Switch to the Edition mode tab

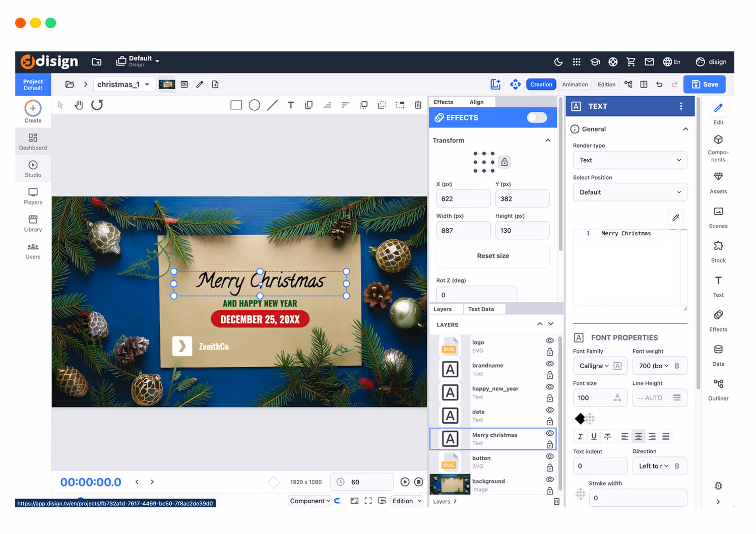click(x=606, y=84)
